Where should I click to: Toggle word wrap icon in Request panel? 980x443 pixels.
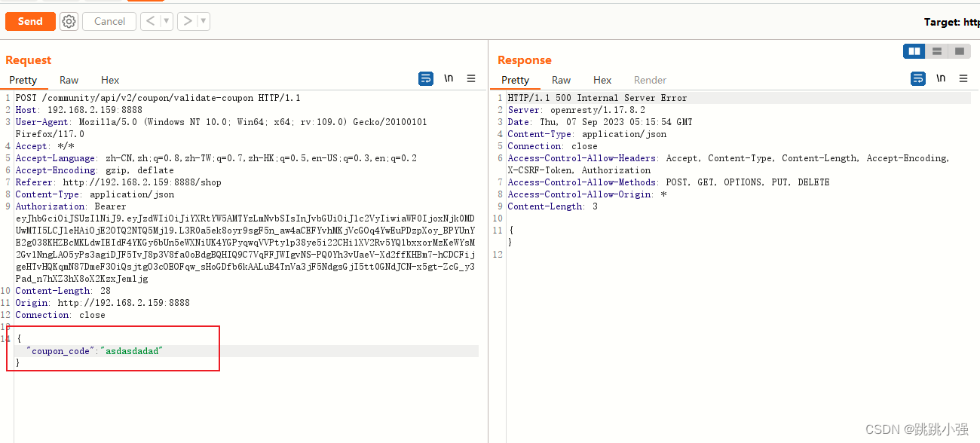(x=426, y=78)
